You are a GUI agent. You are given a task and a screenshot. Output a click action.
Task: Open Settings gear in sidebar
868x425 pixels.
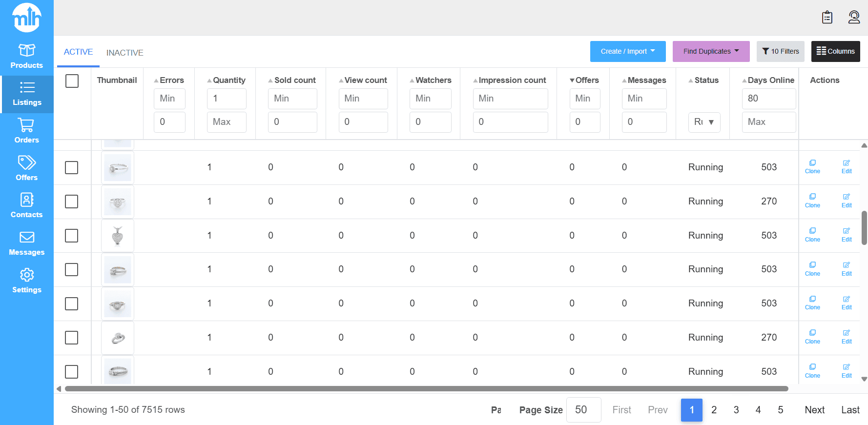point(27,281)
